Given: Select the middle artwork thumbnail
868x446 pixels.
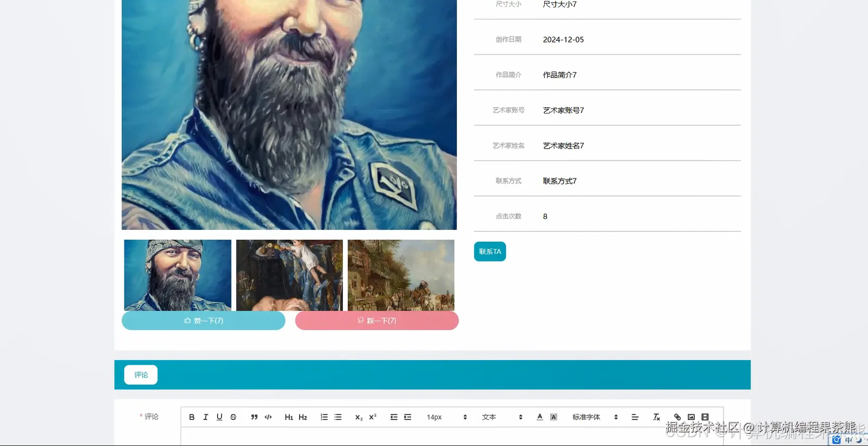Looking at the screenshot, I should [x=289, y=275].
